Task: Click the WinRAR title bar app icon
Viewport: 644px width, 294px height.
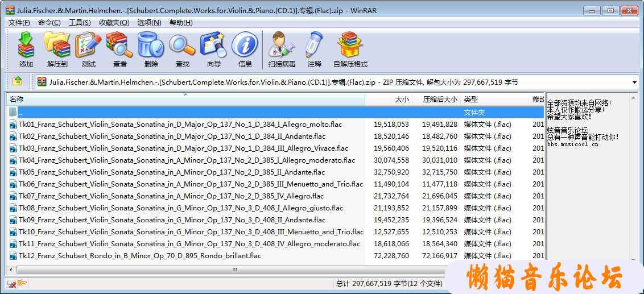Action: pos(10,10)
